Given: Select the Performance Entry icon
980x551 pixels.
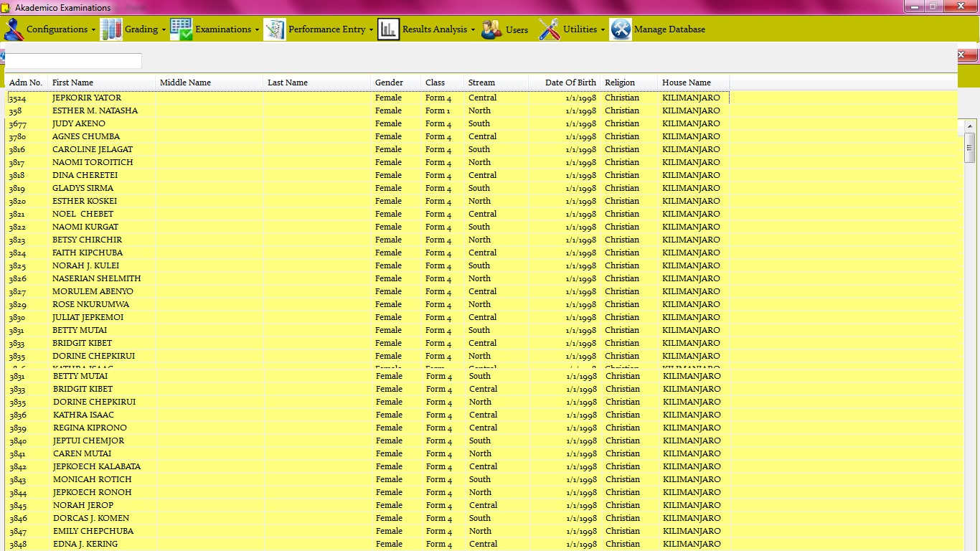Looking at the screenshot, I should pos(274,29).
